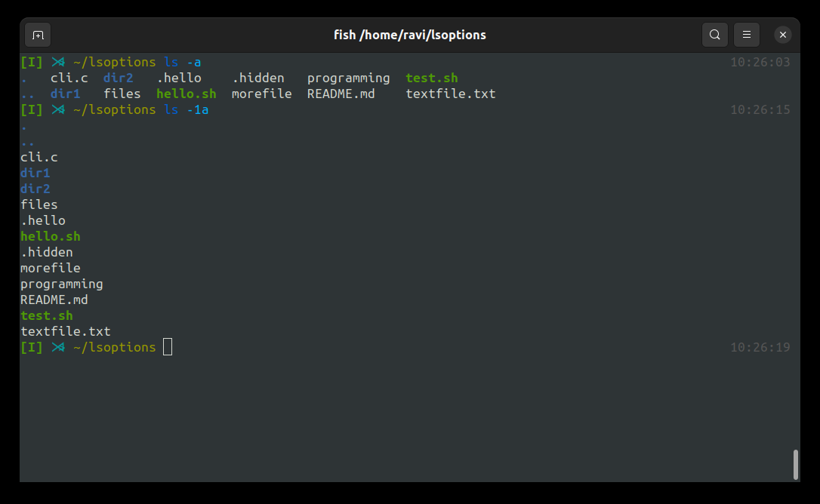Click the morefile entry in the listing
Image resolution: width=820 pixels, height=504 pixels.
tap(50, 268)
